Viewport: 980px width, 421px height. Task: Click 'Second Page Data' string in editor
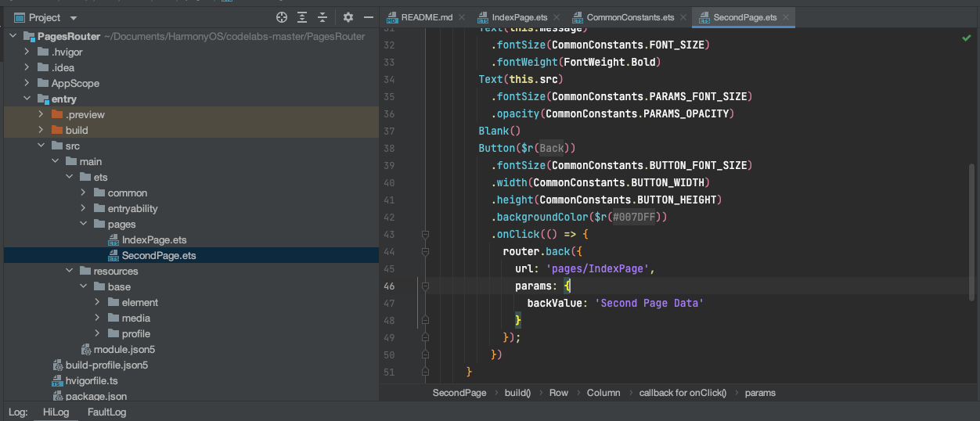click(x=649, y=304)
